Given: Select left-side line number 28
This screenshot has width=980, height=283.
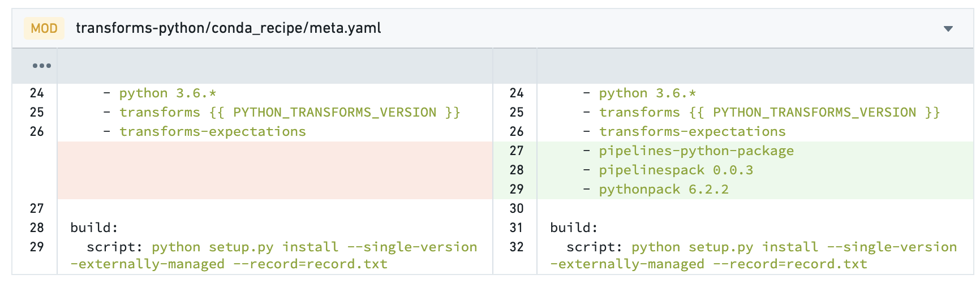Looking at the screenshot, I should 37,228.
